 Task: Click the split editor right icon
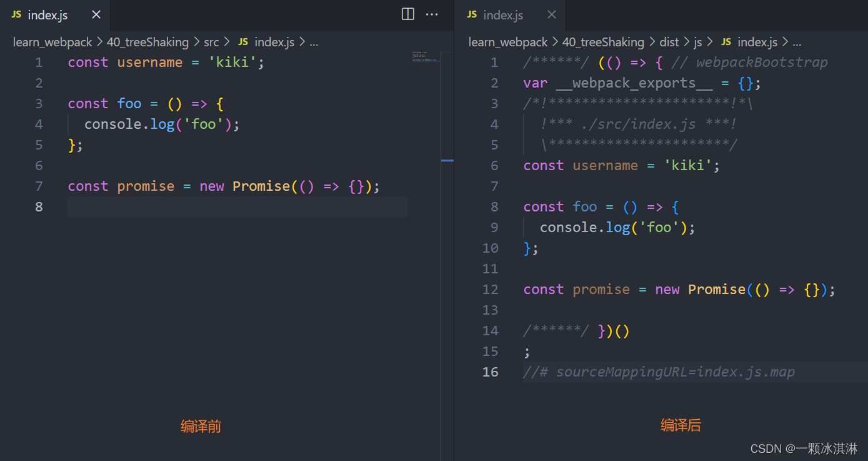[408, 14]
